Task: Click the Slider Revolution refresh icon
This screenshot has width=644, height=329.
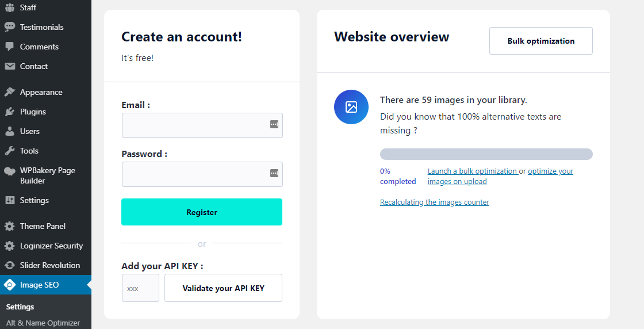Action: pos(10,265)
